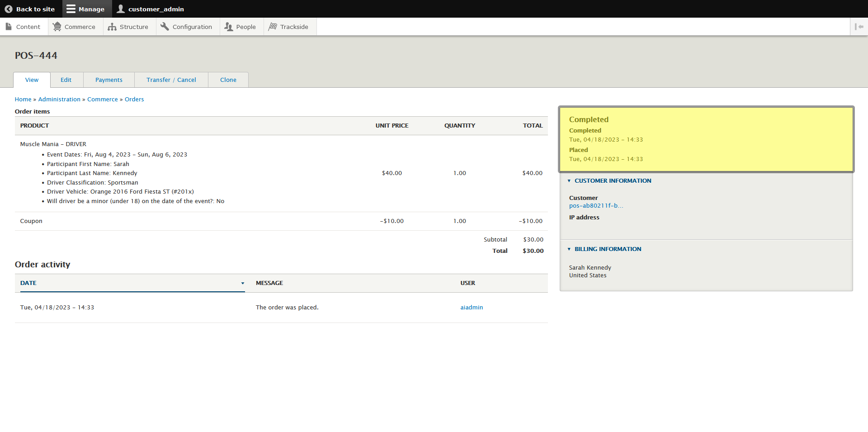The image size is (868, 432).
Task: Click the customer_admin user icon
Action: [x=121, y=9]
